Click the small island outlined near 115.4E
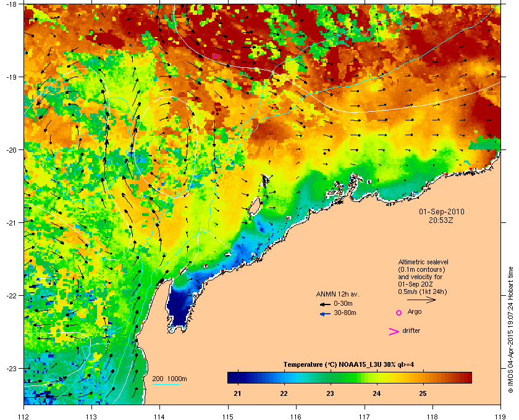Image resolution: width=519 pixels, height=420 pixels. pyautogui.click(x=255, y=208)
